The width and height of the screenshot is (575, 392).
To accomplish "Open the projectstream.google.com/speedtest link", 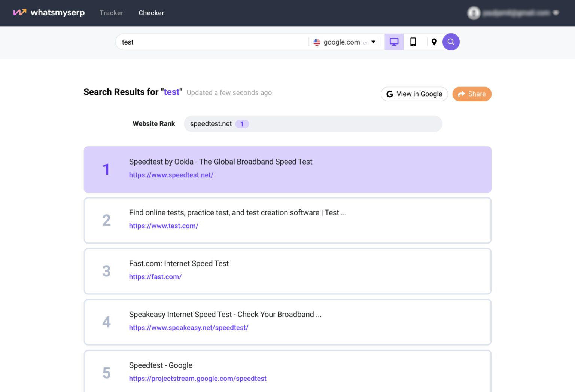I will [198, 379].
